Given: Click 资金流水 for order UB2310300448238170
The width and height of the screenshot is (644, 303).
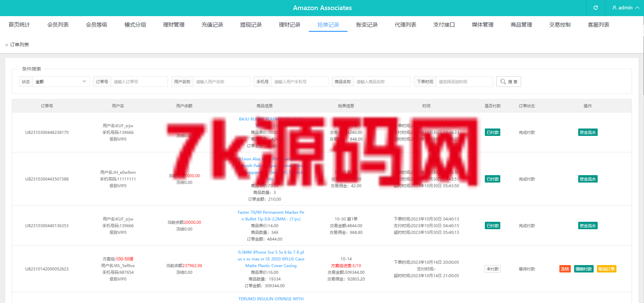Looking at the screenshot, I should [x=588, y=132].
